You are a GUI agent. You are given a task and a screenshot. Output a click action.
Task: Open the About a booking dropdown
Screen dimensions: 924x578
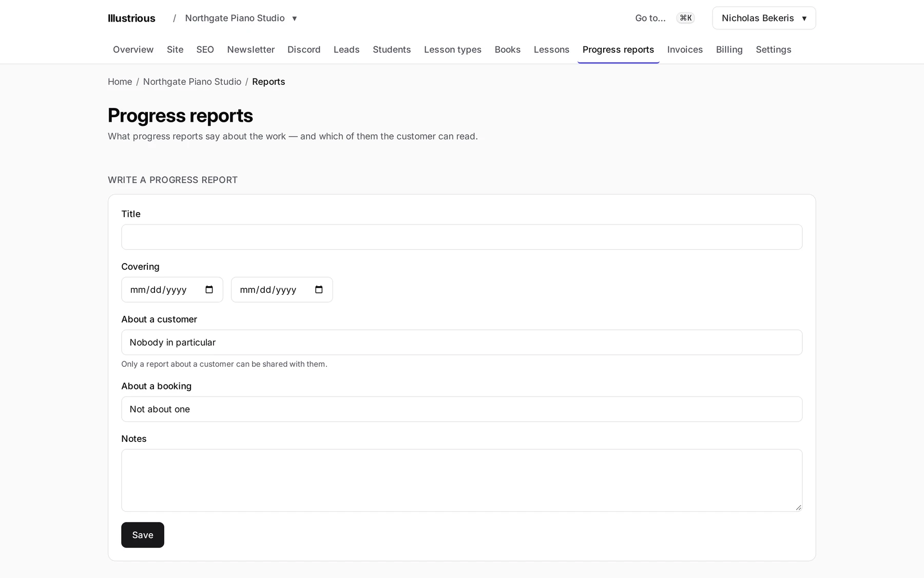click(461, 409)
